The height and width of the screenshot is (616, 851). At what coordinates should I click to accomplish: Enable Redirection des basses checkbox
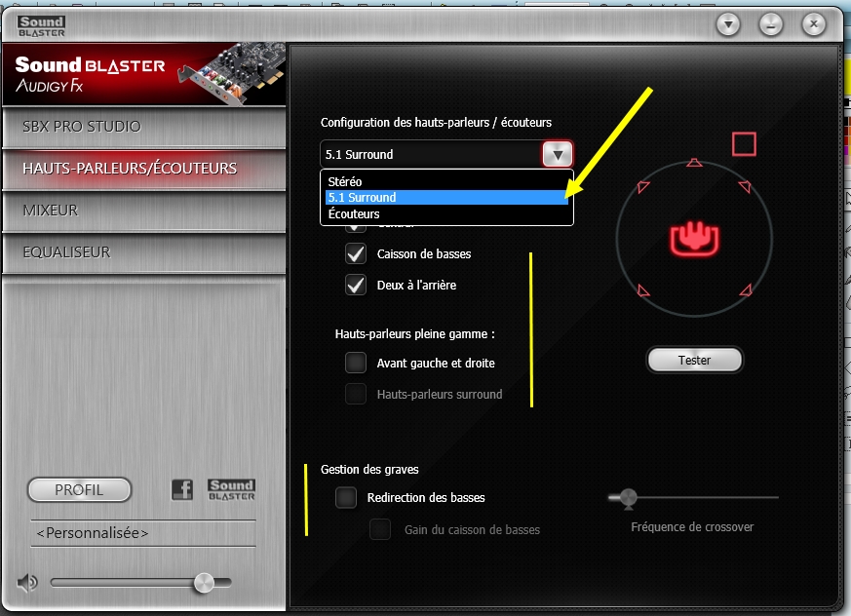pos(346,497)
